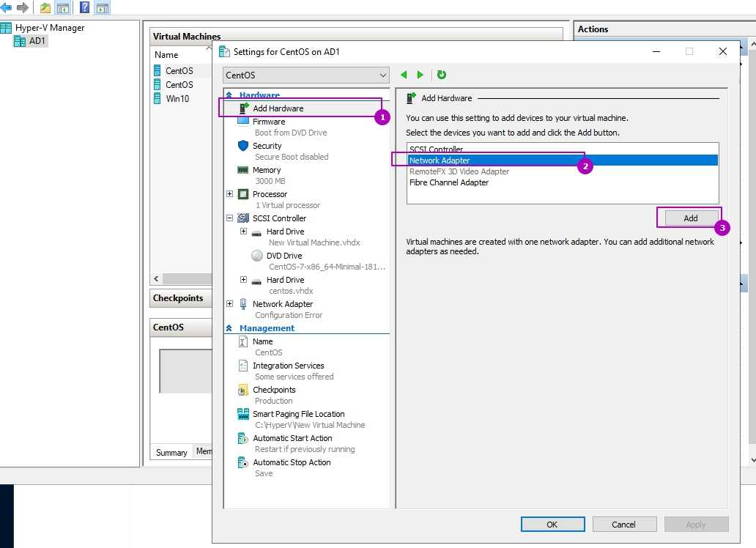
Task: Click the Add button
Action: click(690, 218)
